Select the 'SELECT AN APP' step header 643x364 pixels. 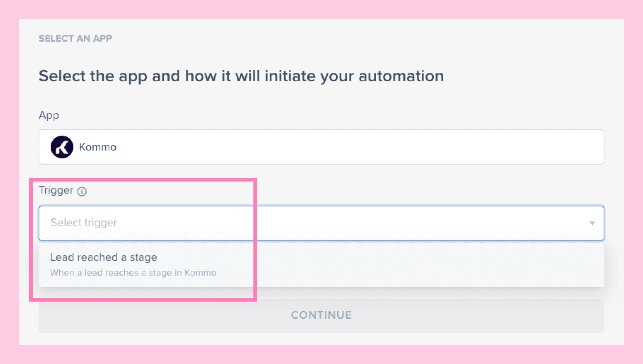pos(75,38)
